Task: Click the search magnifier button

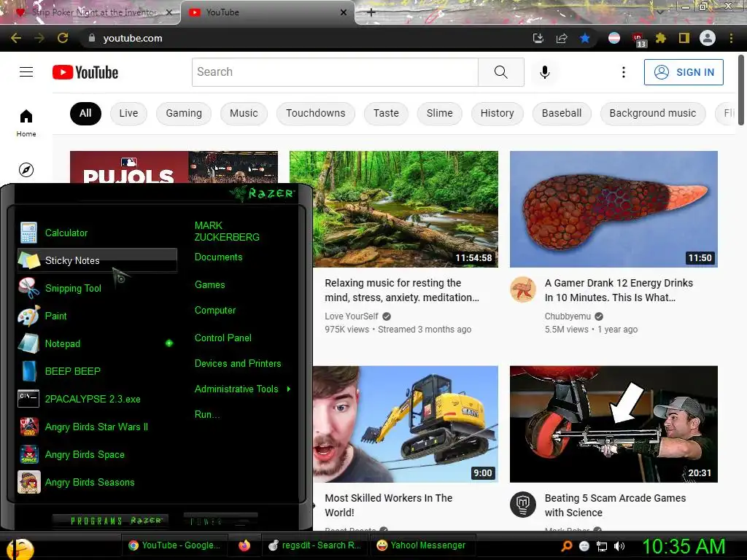Action: (500, 72)
